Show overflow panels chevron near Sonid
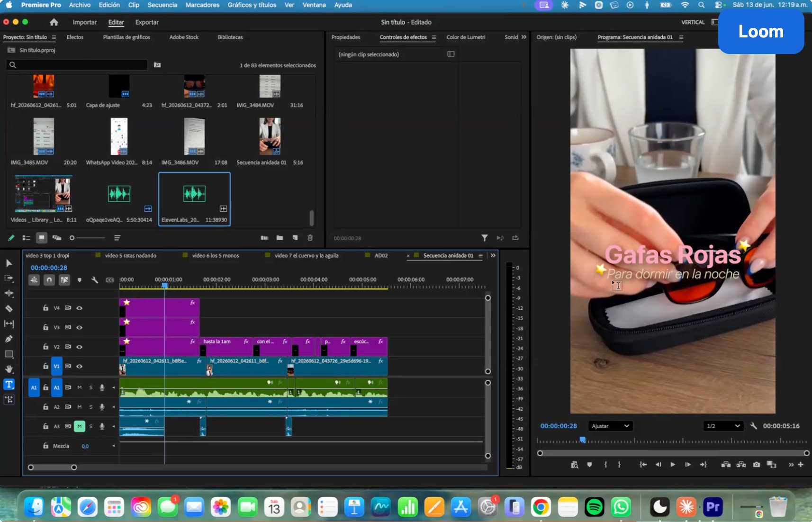 (523, 37)
